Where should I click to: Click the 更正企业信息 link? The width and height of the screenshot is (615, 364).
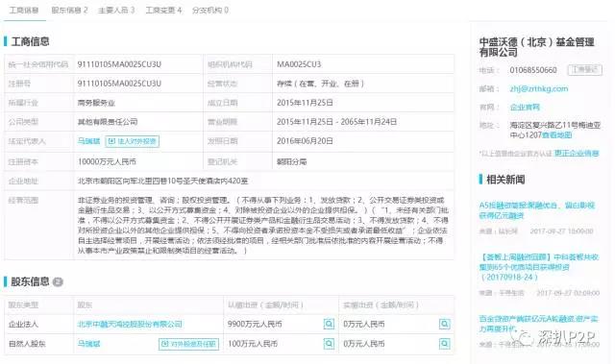pos(577,154)
